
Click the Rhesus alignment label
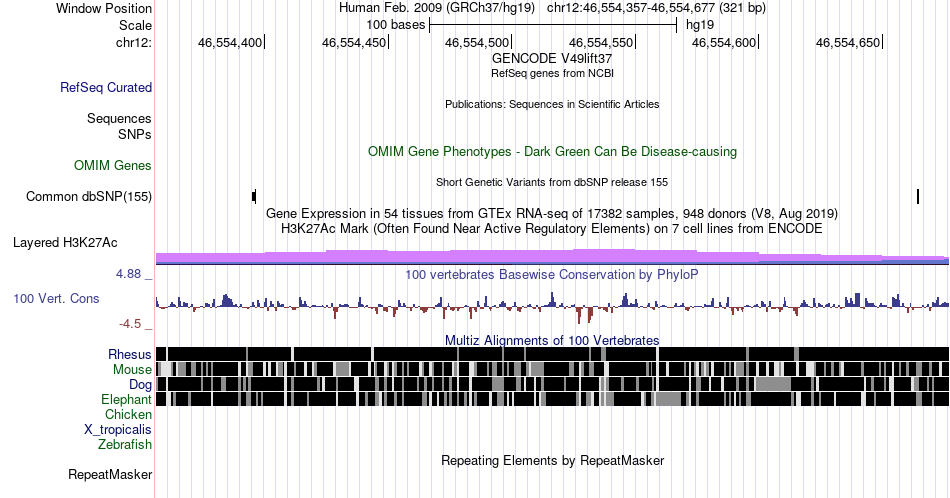tap(130, 354)
